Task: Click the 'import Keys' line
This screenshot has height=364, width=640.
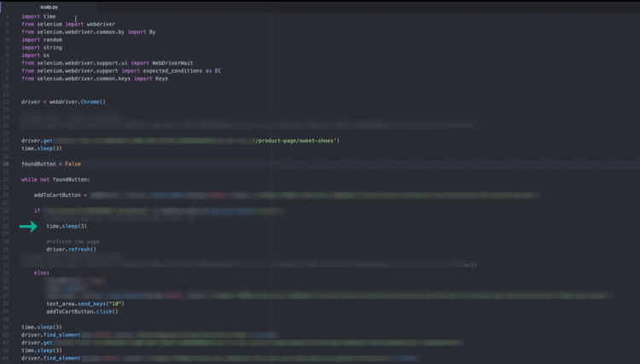Action: coord(94,78)
